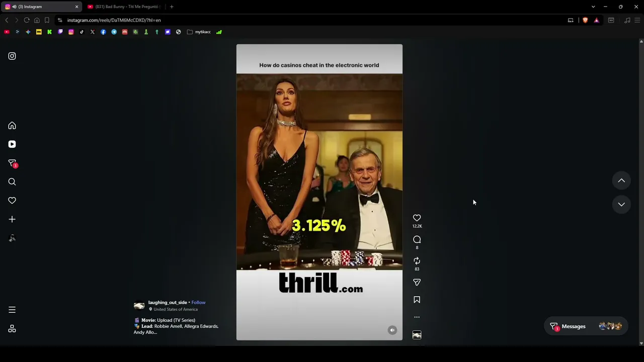Select the Instagram browser tab

[x=41, y=7]
